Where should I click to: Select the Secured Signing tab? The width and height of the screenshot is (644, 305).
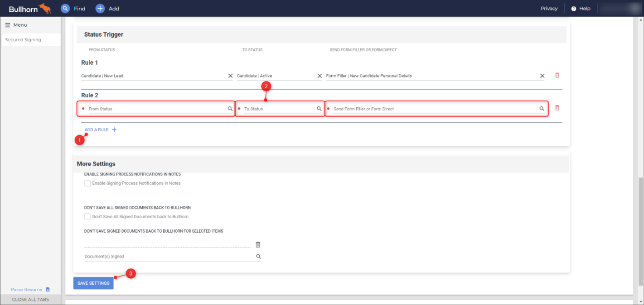pos(23,40)
